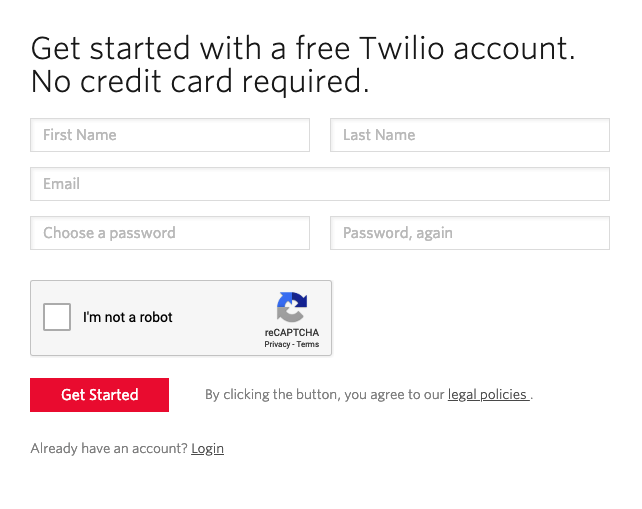Click the "I'm not a robot" label text
This screenshot has height=509, width=642.
(128, 317)
